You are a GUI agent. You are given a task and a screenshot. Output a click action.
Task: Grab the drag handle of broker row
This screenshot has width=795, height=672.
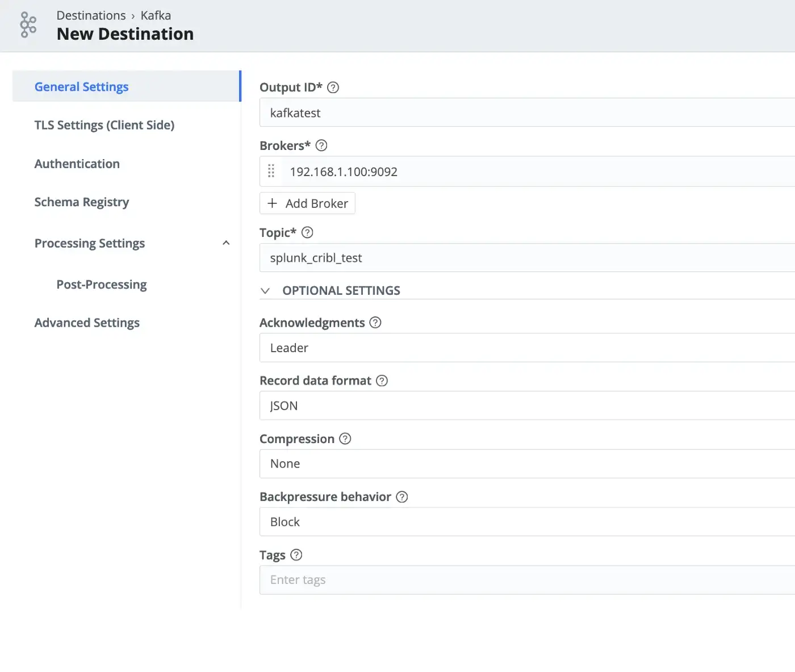coord(271,171)
